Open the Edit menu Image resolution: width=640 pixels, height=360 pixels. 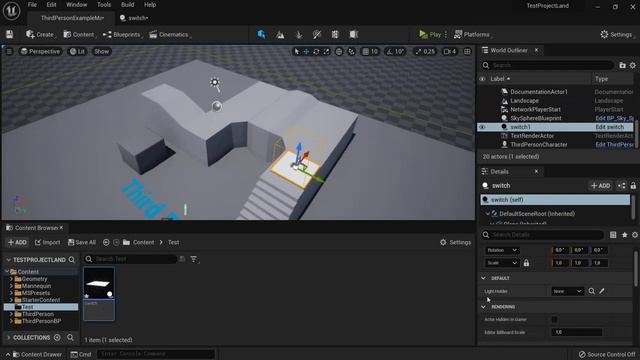(x=51, y=5)
